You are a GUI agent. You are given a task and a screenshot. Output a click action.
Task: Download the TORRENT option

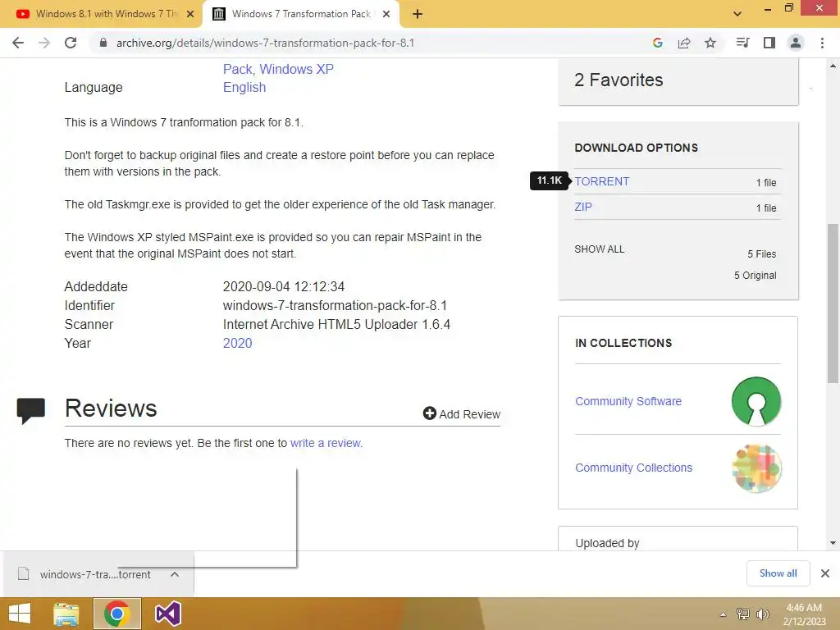[x=601, y=181]
